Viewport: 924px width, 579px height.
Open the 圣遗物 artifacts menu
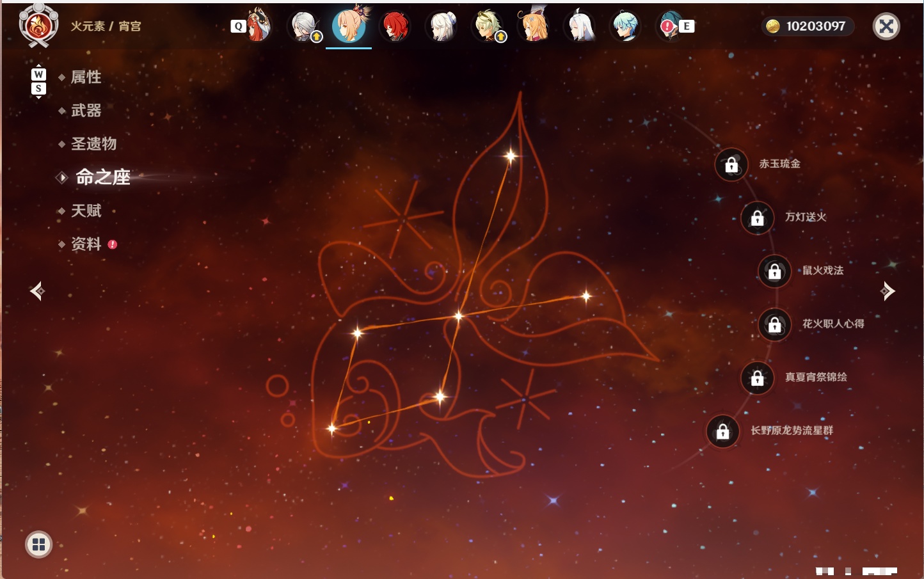click(x=94, y=144)
